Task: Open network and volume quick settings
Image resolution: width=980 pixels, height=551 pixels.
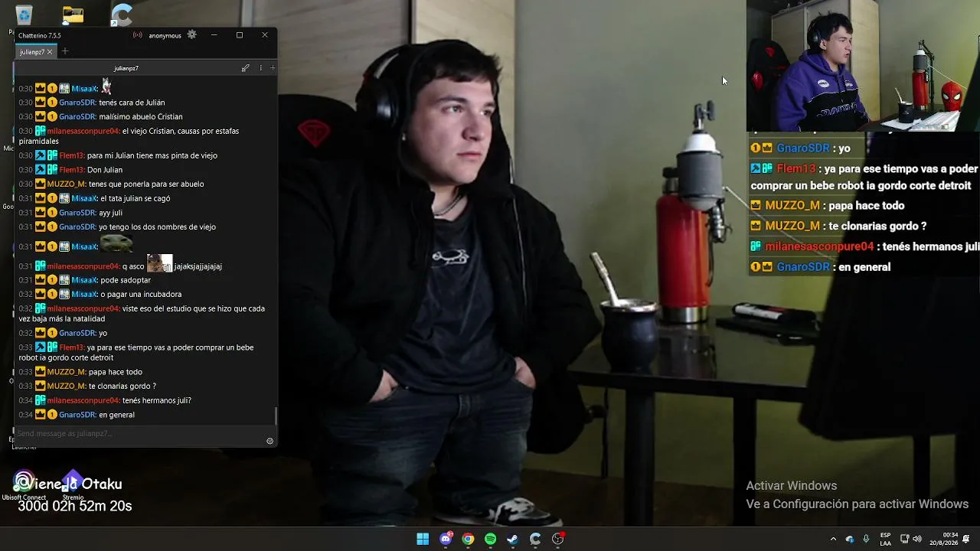Action: coord(911,539)
